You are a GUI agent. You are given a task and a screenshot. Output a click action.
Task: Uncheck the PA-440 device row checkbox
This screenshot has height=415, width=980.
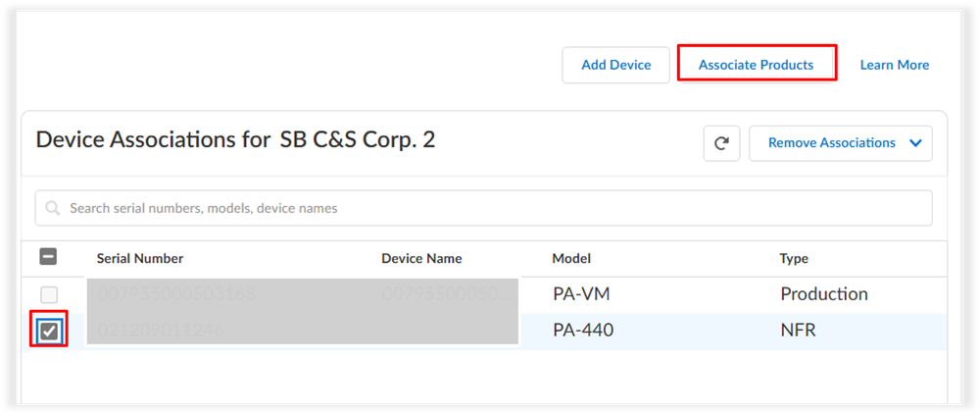pyautogui.click(x=49, y=332)
